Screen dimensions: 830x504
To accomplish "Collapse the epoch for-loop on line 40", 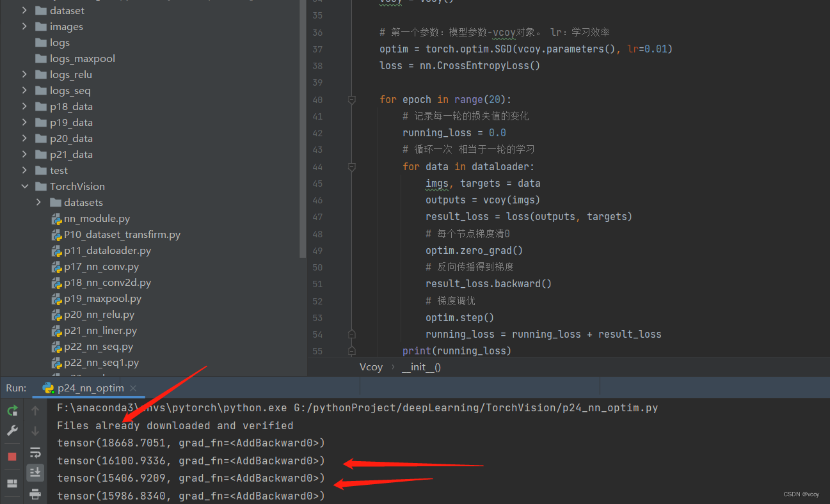I will 351,100.
